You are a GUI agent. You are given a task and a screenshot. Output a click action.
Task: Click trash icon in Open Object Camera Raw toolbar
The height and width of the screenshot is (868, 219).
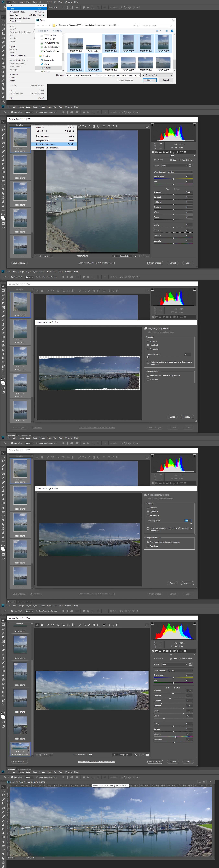point(117,625)
